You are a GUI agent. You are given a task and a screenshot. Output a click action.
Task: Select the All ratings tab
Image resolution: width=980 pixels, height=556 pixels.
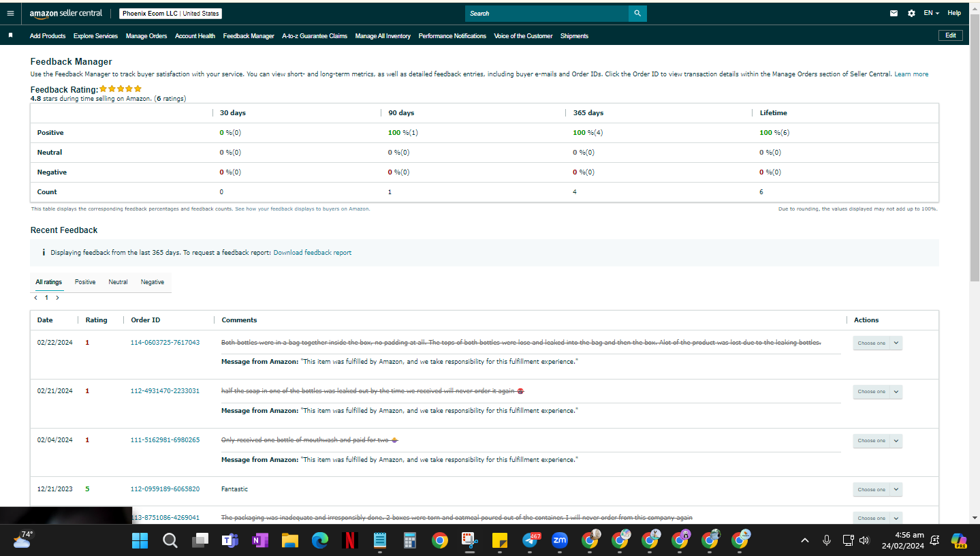click(49, 282)
